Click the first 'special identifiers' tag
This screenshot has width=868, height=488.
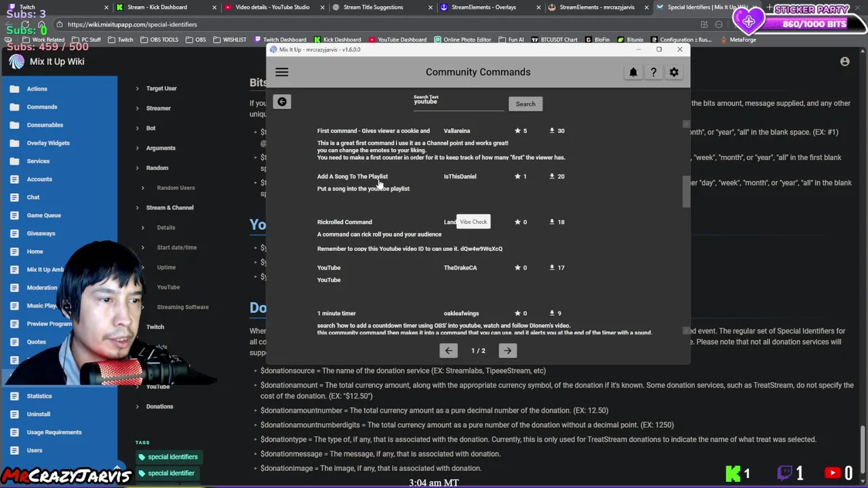[168, 457]
